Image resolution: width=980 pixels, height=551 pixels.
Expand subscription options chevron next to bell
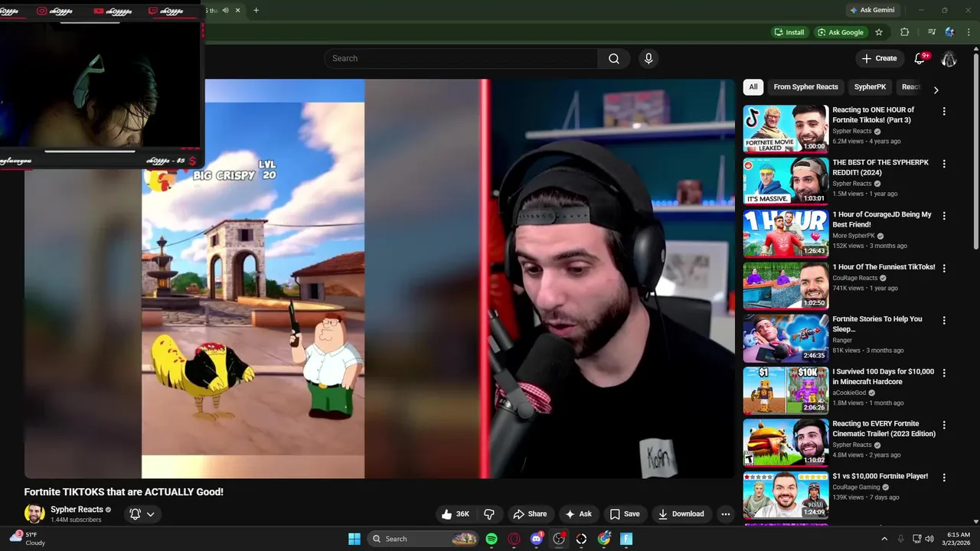pos(151,514)
